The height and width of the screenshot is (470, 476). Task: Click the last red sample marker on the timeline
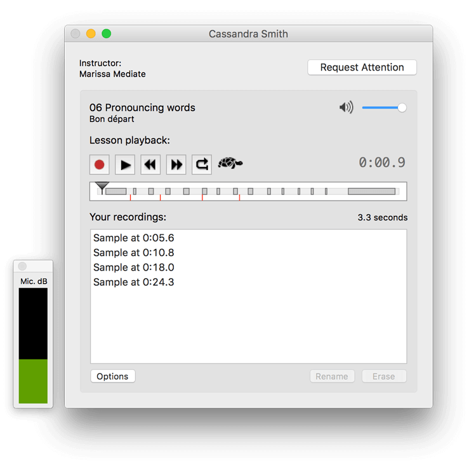coord(239,198)
